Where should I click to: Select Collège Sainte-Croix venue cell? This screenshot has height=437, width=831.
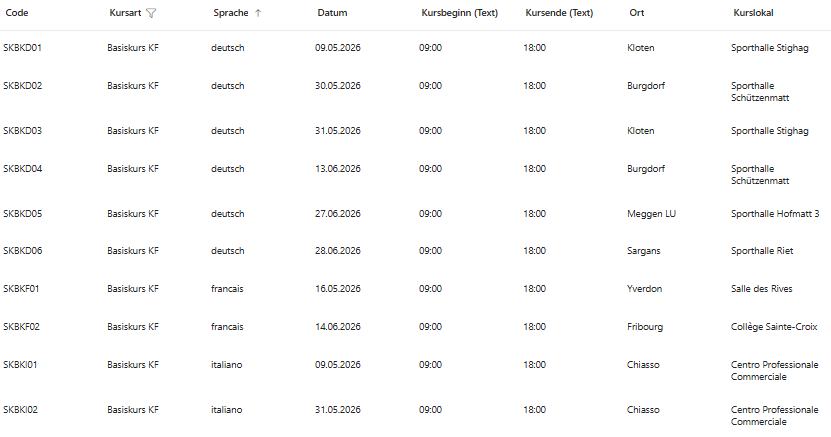pyautogui.click(x=774, y=327)
